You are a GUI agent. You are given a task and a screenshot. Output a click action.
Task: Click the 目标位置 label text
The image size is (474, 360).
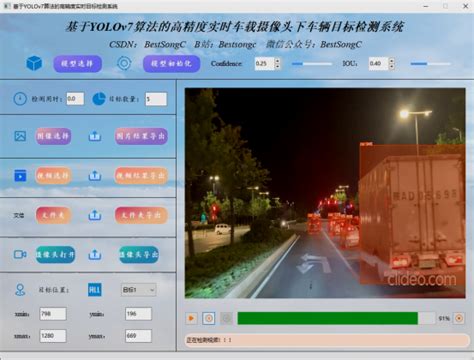54,290
